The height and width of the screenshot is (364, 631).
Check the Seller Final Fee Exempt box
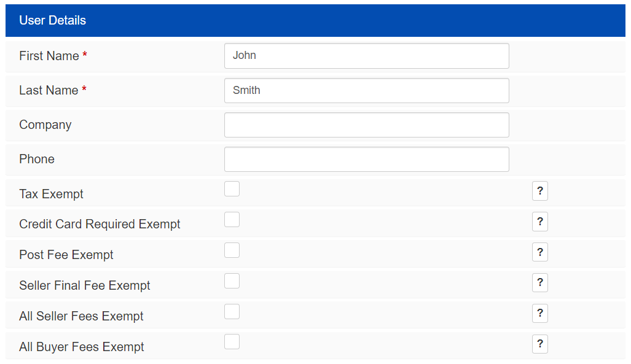(232, 281)
